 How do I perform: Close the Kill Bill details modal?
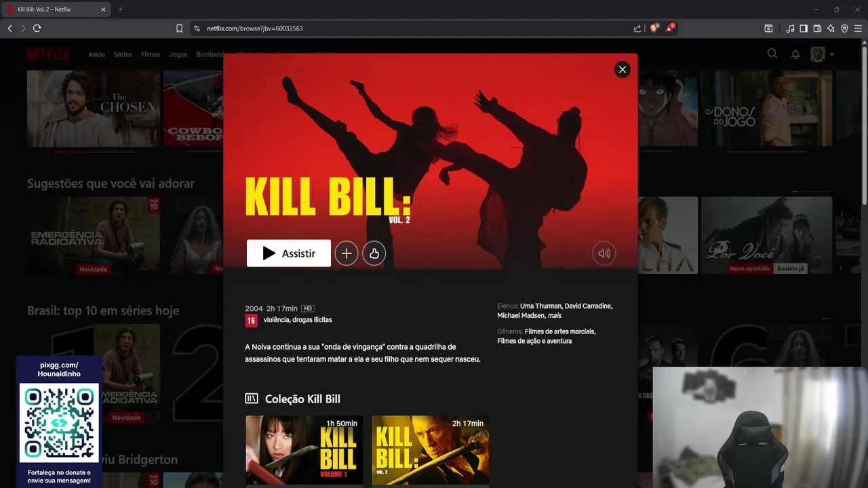[x=622, y=70]
